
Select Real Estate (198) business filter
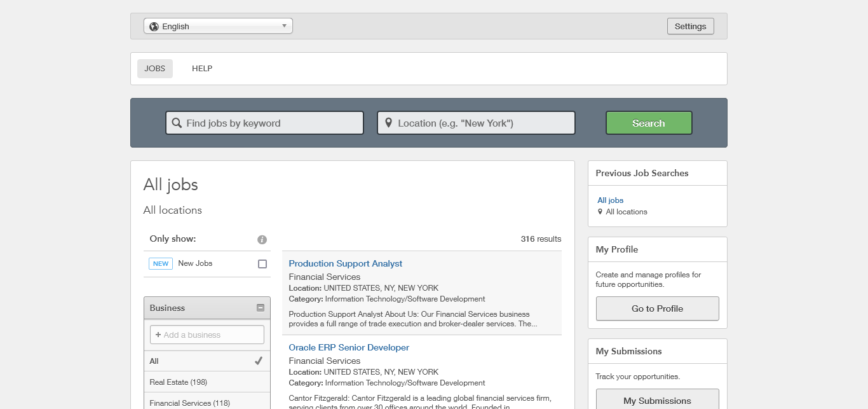pos(179,382)
